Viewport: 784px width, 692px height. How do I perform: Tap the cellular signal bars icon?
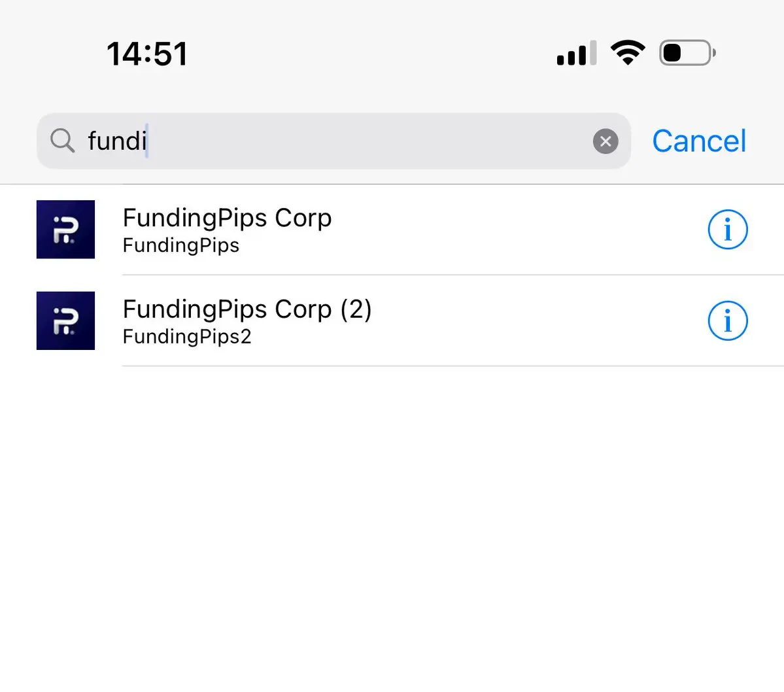click(x=575, y=52)
